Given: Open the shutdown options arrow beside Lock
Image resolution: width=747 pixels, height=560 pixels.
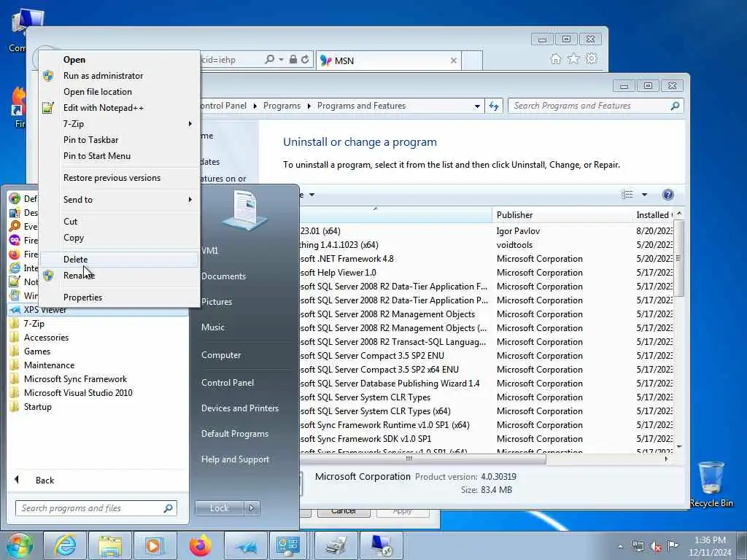Looking at the screenshot, I should tap(252, 508).
